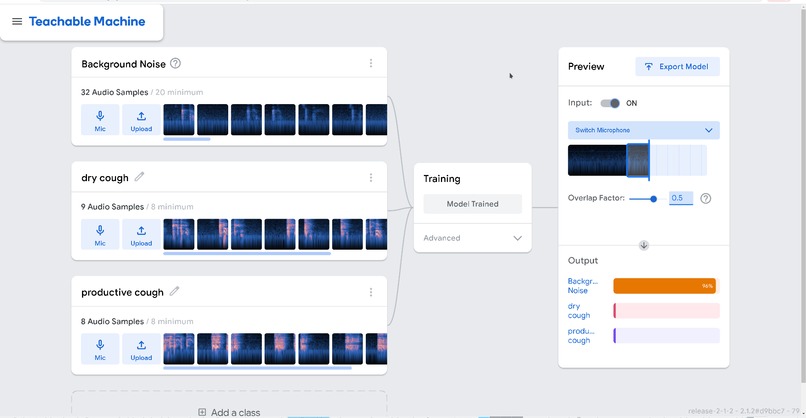Click the dry cough class title
Screen dimensions: 806x418
tap(105, 178)
